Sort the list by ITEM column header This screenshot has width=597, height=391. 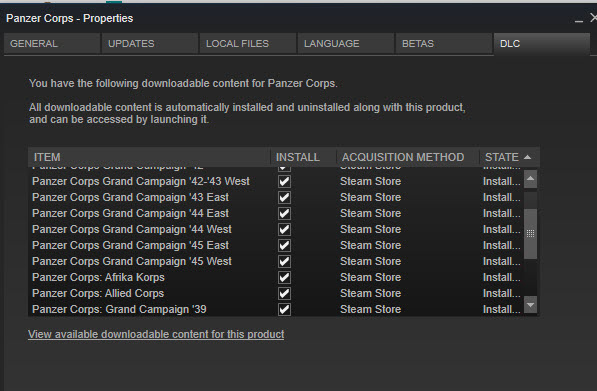click(x=149, y=157)
